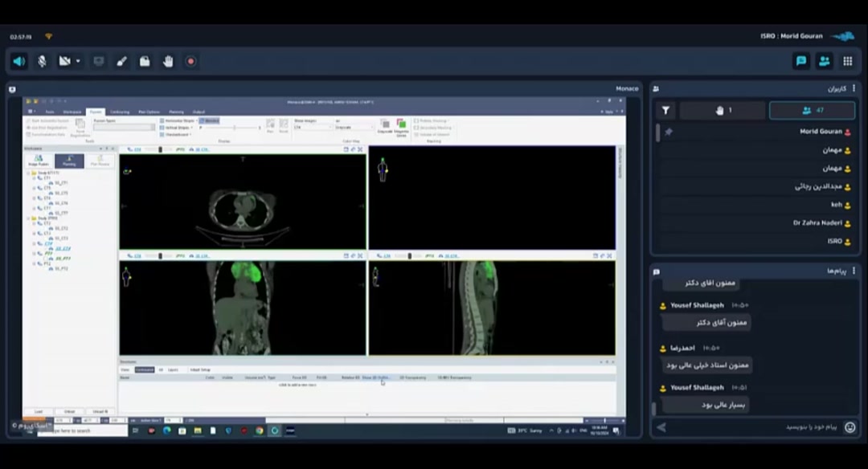
Task: Raise hand using the hand icon
Action: coord(168,61)
